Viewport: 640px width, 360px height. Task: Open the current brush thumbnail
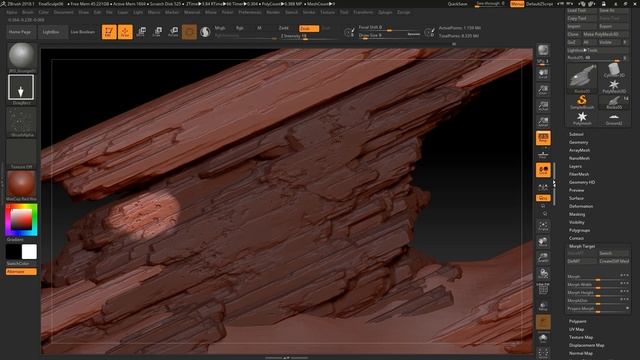click(22, 57)
